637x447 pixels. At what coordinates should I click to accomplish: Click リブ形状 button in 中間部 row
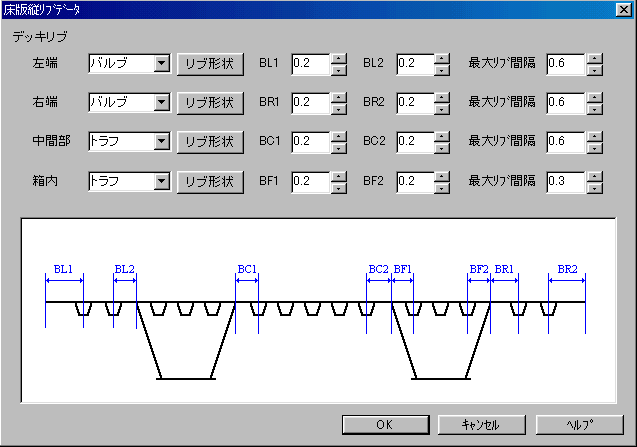click(x=210, y=142)
